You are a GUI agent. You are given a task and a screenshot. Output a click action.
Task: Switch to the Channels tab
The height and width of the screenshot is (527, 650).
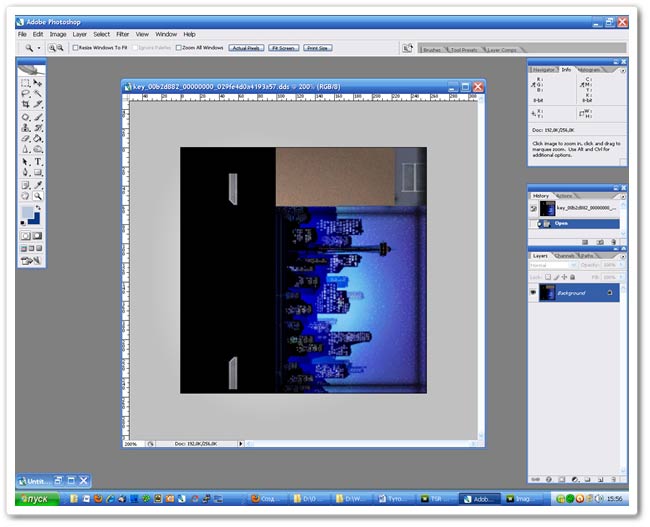point(565,256)
